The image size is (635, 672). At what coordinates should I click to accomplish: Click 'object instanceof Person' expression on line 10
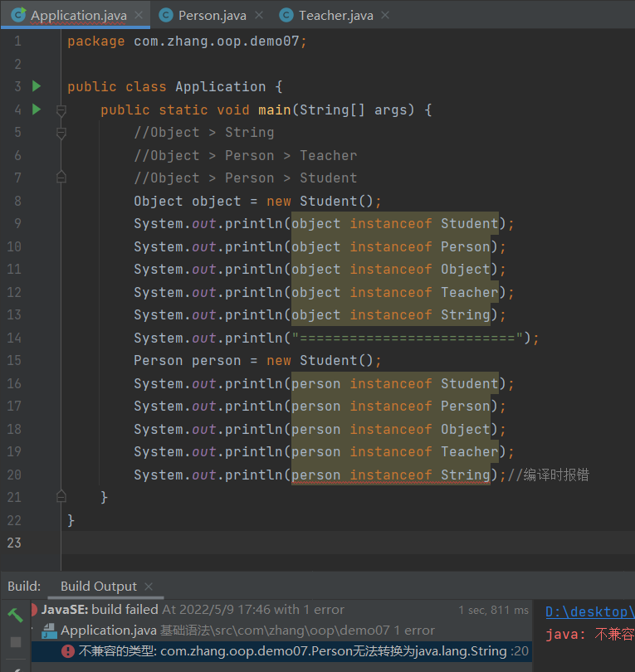pyautogui.click(x=391, y=246)
